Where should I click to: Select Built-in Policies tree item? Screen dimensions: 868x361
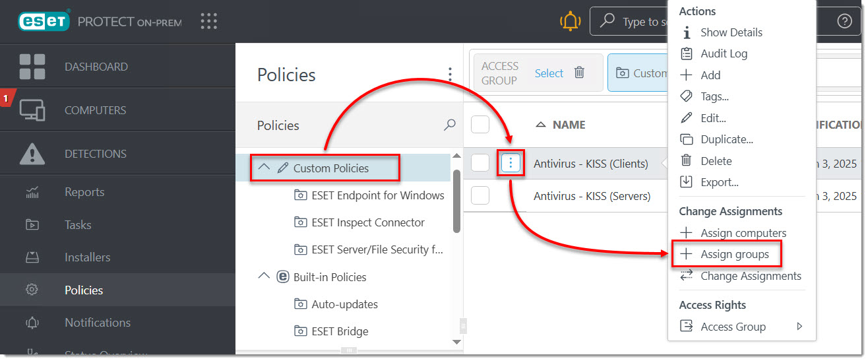coord(330,277)
